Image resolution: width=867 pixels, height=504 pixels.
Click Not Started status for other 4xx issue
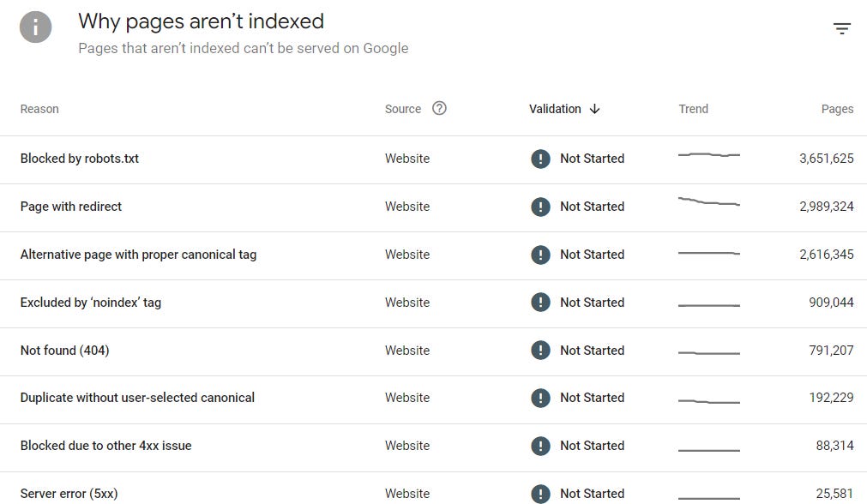coord(593,446)
